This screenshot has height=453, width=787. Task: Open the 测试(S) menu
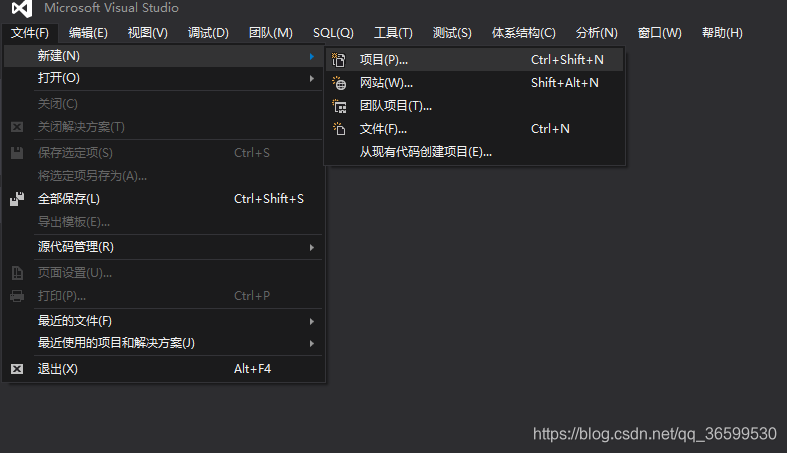point(452,33)
